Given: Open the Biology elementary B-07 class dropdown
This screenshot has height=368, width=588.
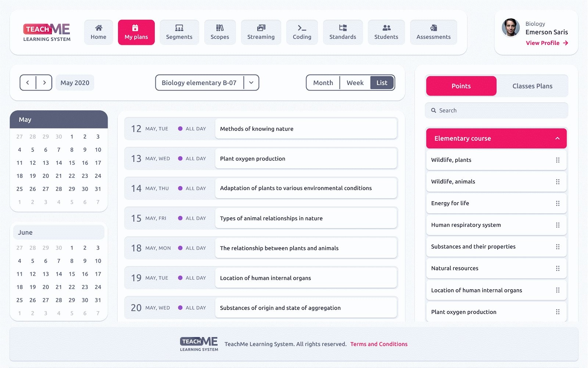Looking at the screenshot, I should pyautogui.click(x=251, y=83).
